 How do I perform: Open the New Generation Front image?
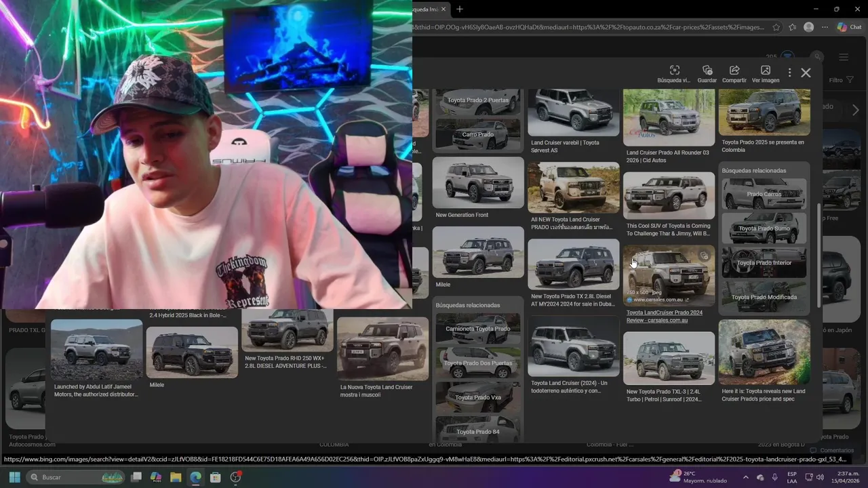(478, 183)
